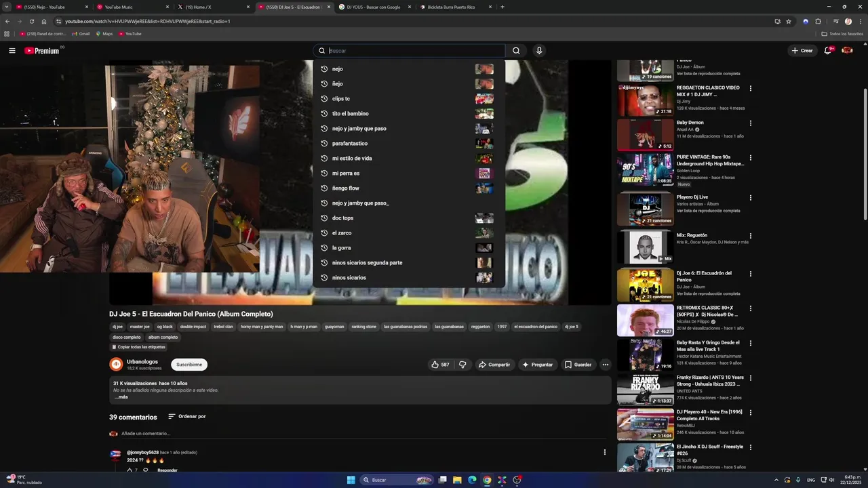Open File Explorer from taskbar
868x488 pixels.
point(457,480)
